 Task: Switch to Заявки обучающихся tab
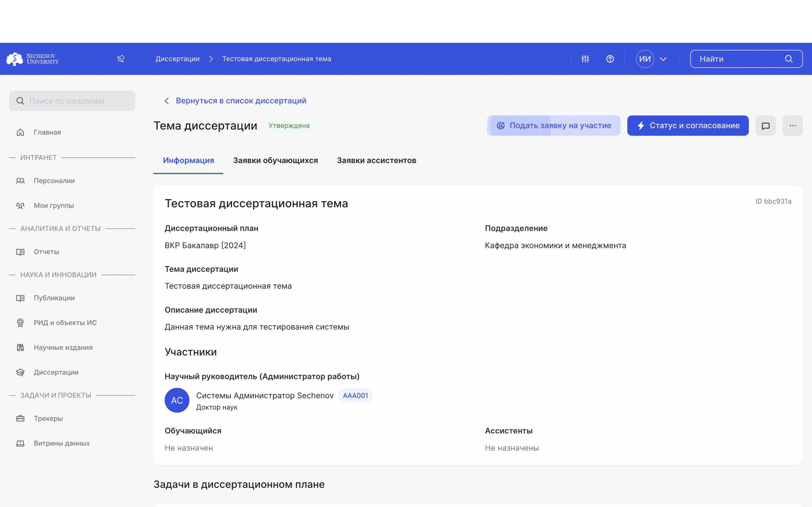[x=275, y=160]
